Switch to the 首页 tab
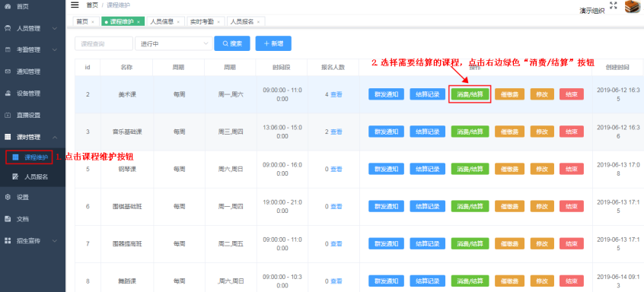This screenshot has height=292, width=644. point(85,21)
